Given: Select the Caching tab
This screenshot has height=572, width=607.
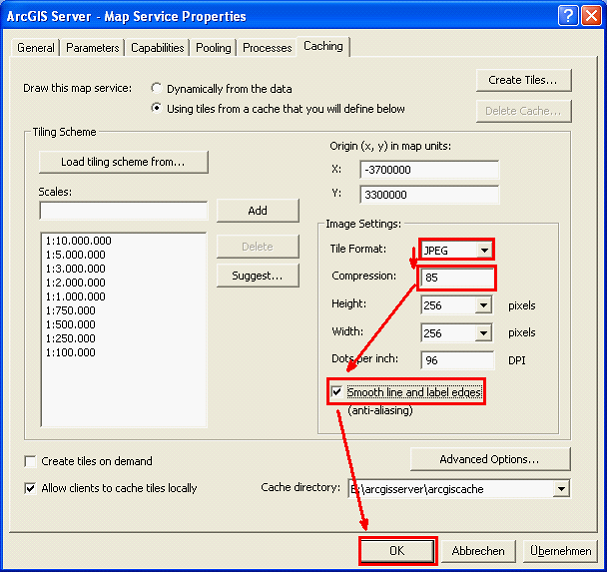Looking at the screenshot, I should click(x=323, y=46).
